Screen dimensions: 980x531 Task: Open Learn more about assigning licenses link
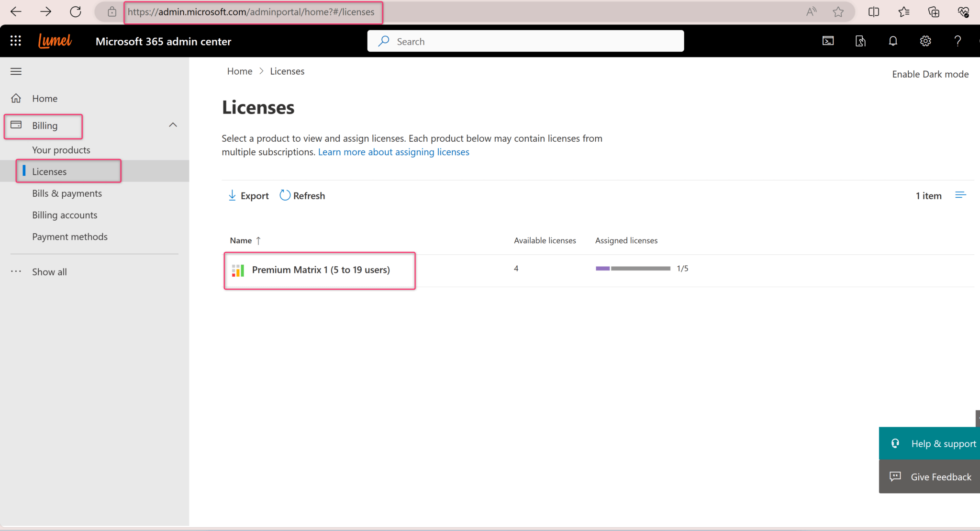coord(393,152)
